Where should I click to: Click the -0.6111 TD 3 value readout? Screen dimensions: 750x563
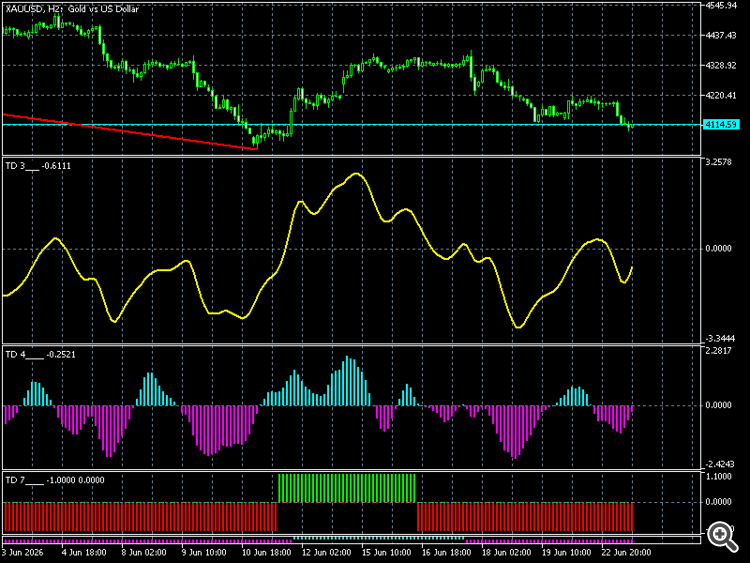56,166
